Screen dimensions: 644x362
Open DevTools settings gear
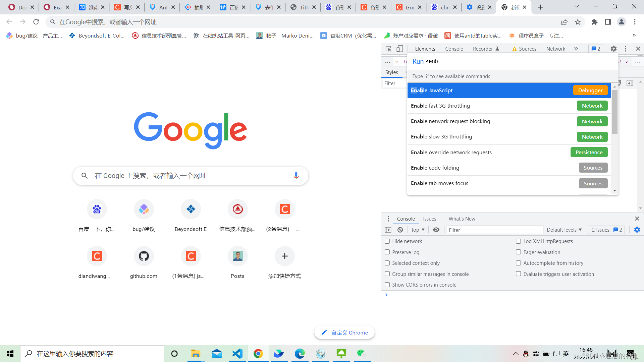pos(613,49)
